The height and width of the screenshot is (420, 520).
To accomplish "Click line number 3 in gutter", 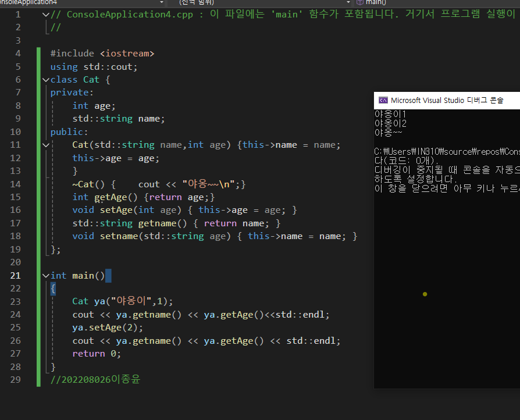I will tap(18, 41).
